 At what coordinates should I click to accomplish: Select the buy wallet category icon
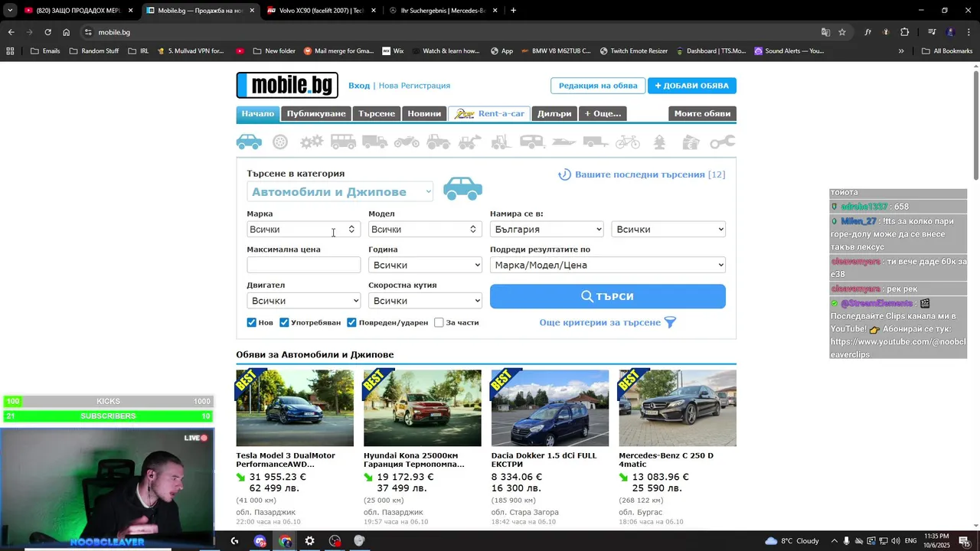click(x=691, y=142)
